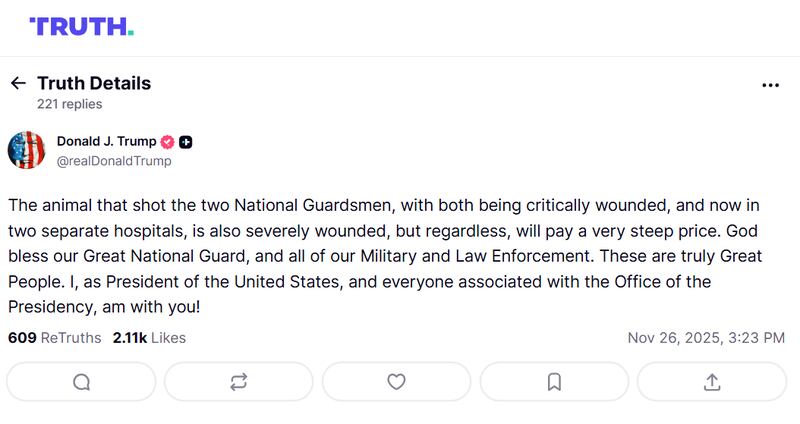Image resolution: width=800 pixels, height=424 pixels.
Task: Open the three-dot more options menu
Action: pyautogui.click(x=770, y=85)
